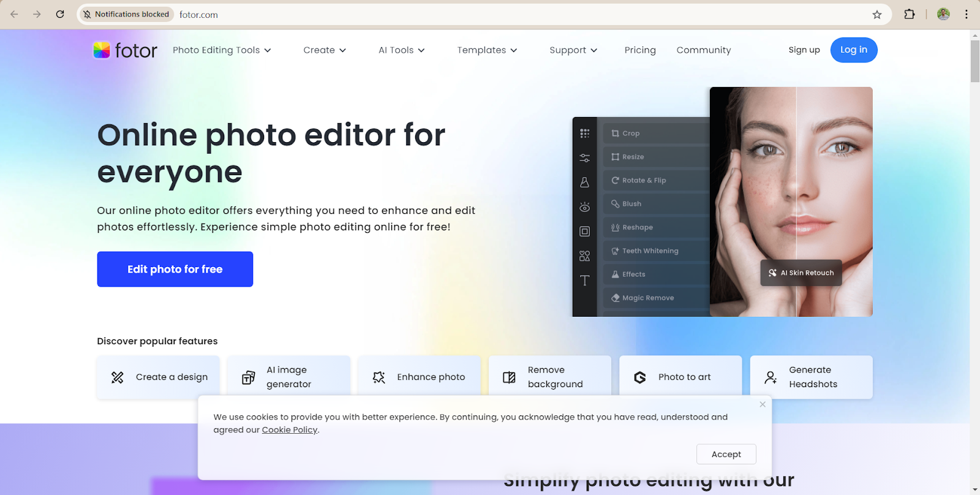Expand the Photo Editing Tools dropdown
Screen dimensions: 980x495
tap(222, 50)
